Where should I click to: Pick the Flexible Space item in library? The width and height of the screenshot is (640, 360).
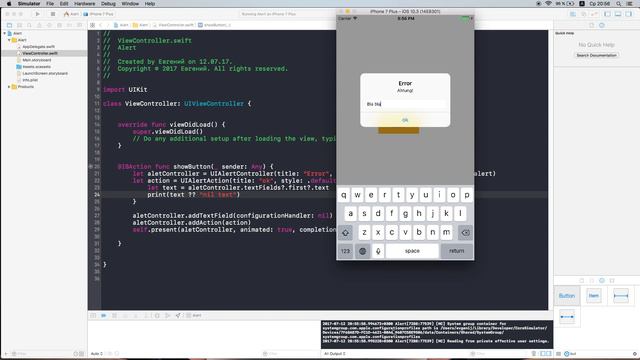[567, 317]
